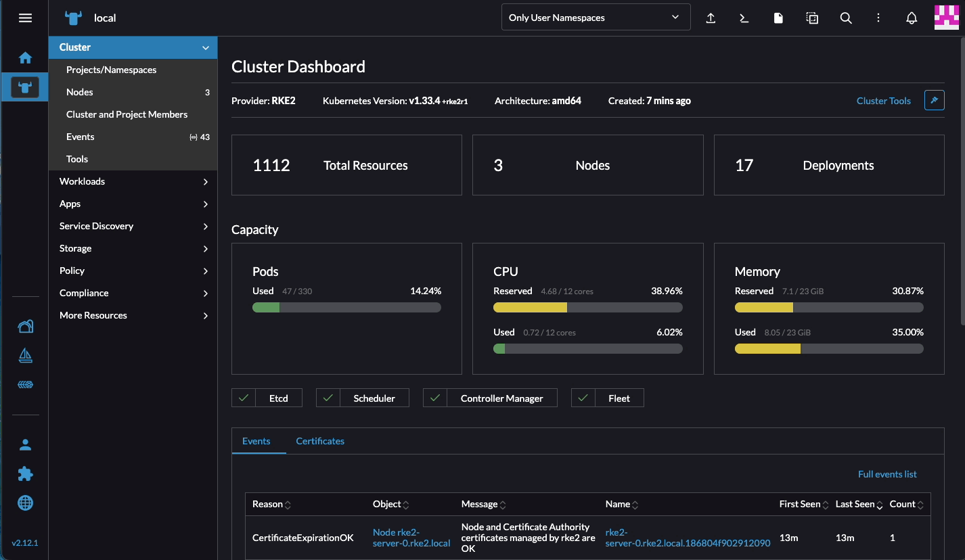Open the Full events list link
This screenshot has width=965, height=560.
tap(887, 474)
